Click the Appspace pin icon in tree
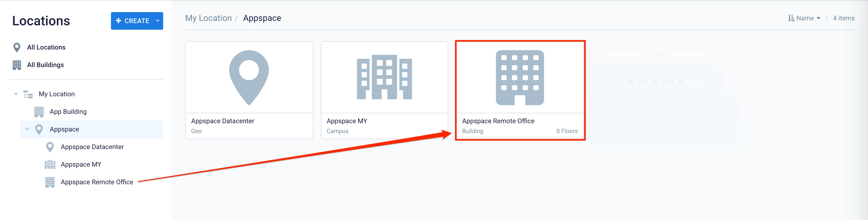The image size is (868, 220). 39,130
